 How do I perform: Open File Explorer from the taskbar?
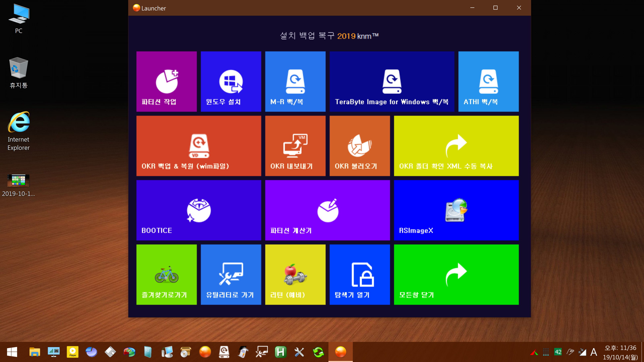tap(34, 352)
